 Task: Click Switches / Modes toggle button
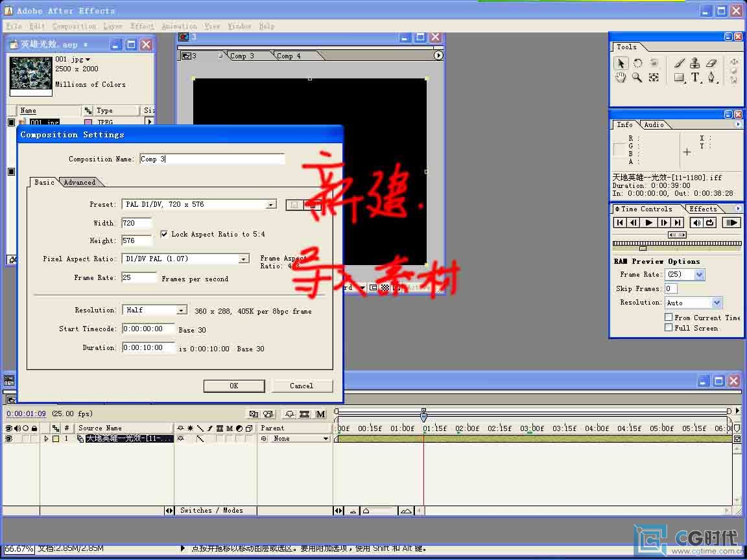point(211,511)
